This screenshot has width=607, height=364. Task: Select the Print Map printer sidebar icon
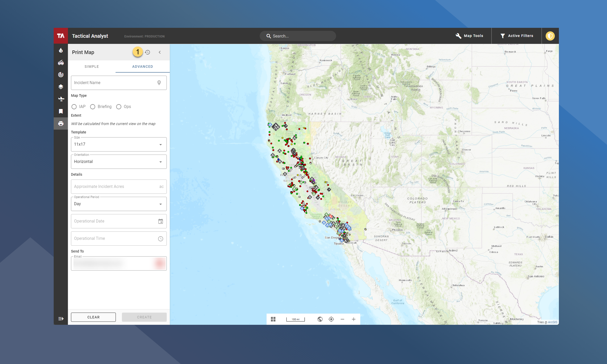click(61, 123)
